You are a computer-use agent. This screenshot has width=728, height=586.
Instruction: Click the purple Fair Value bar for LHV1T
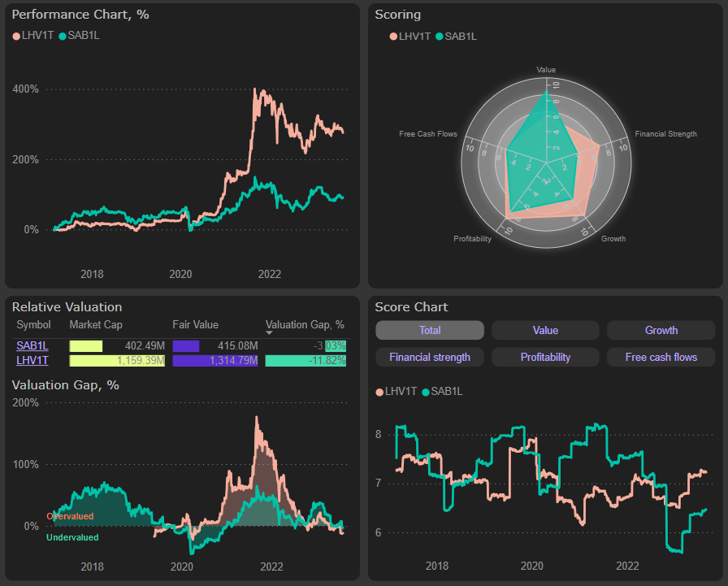point(214,360)
